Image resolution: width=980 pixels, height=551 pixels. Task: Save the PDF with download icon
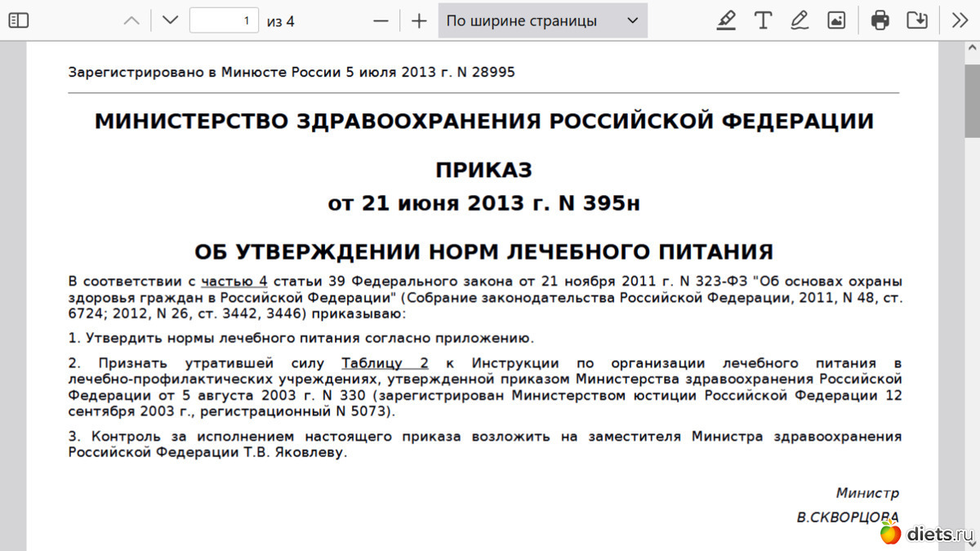coord(917,20)
